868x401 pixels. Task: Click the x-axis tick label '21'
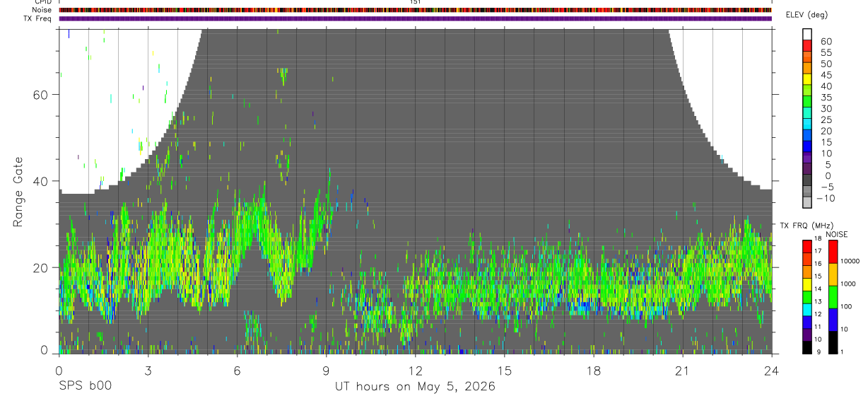(683, 370)
